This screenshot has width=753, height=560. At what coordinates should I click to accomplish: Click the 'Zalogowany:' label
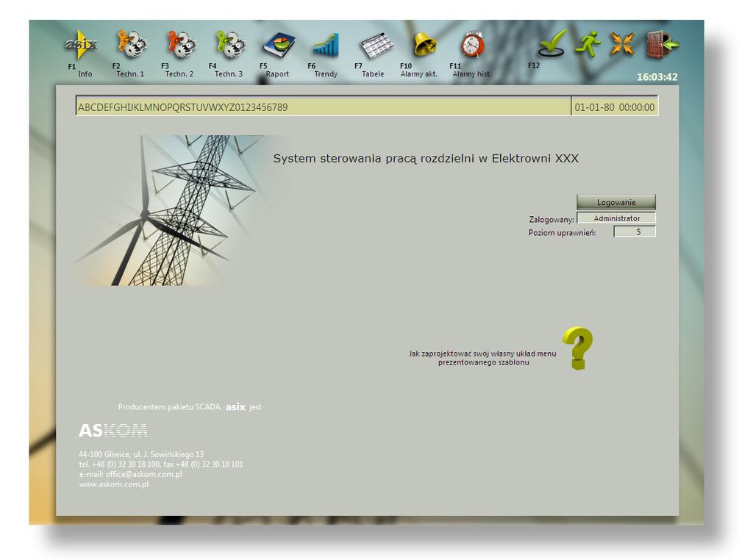pyautogui.click(x=552, y=219)
